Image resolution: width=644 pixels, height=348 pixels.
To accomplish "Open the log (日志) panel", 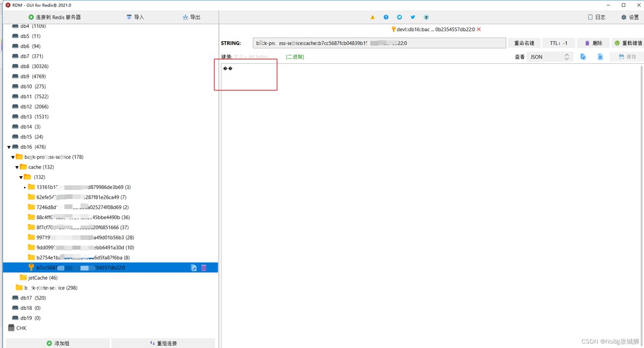I will click(x=597, y=17).
